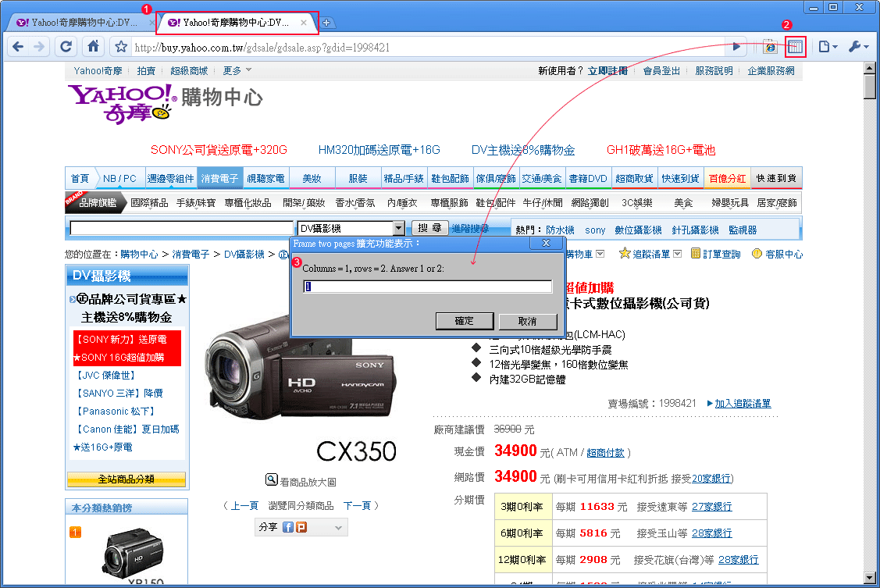Expand the 追蹤清單 dropdown arrow
Viewport: 880px width, 588px height.
coord(678,254)
